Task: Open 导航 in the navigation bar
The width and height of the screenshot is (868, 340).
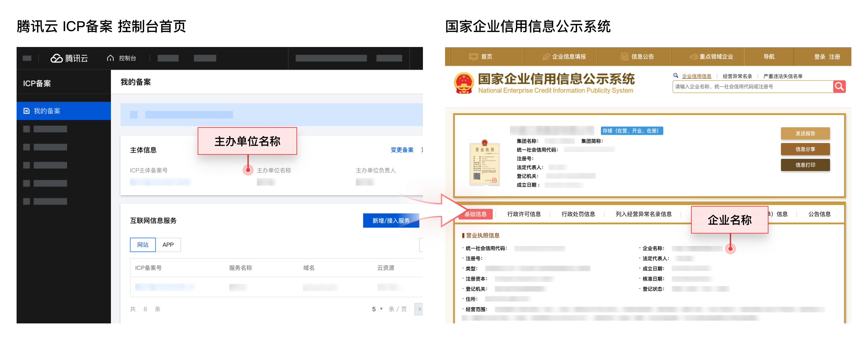Action: click(769, 57)
